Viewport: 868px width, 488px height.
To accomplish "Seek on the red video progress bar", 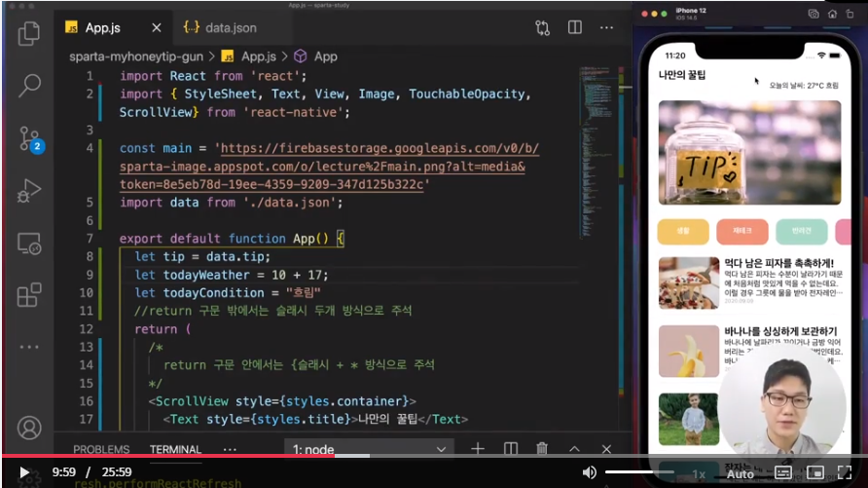I will coord(168,455).
